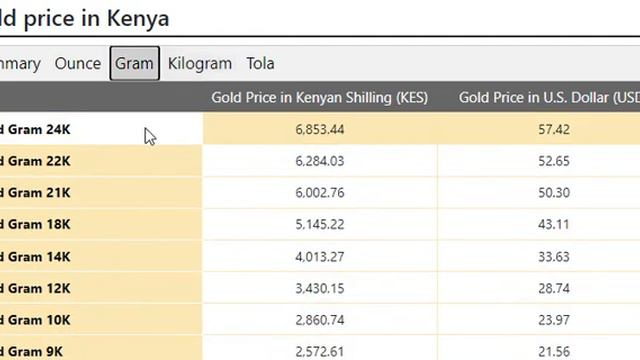Click the KES value 6,002.76
Viewport: 640px width, 360px height.
(320, 193)
